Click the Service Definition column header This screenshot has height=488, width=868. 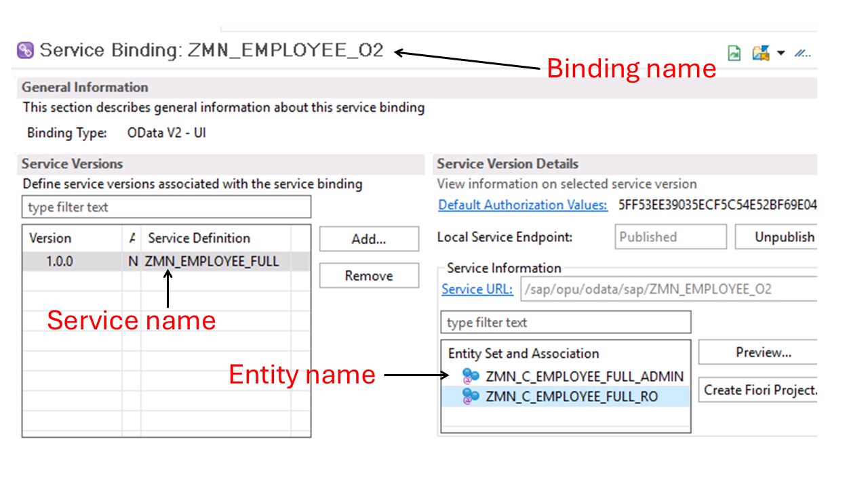tap(199, 238)
